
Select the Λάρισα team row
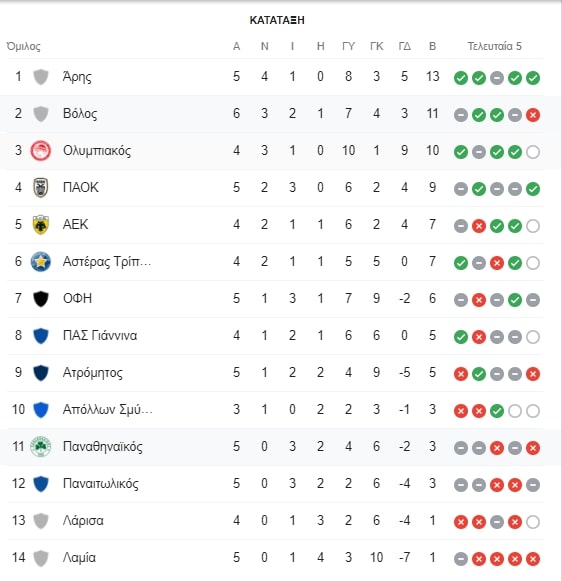pos(276,521)
